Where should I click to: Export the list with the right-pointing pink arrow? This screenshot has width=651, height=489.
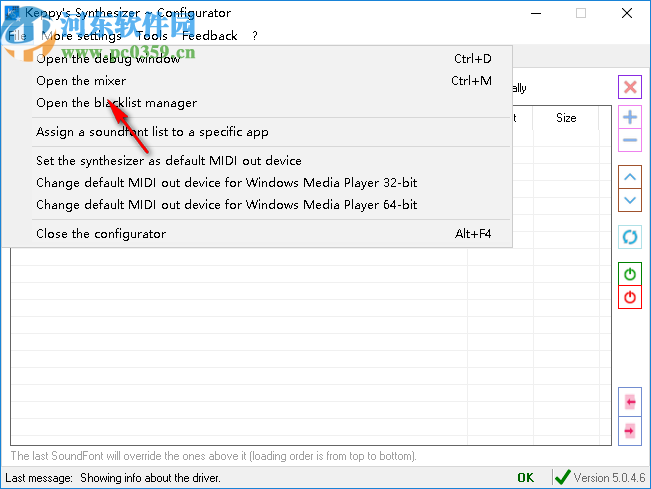(630, 431)
